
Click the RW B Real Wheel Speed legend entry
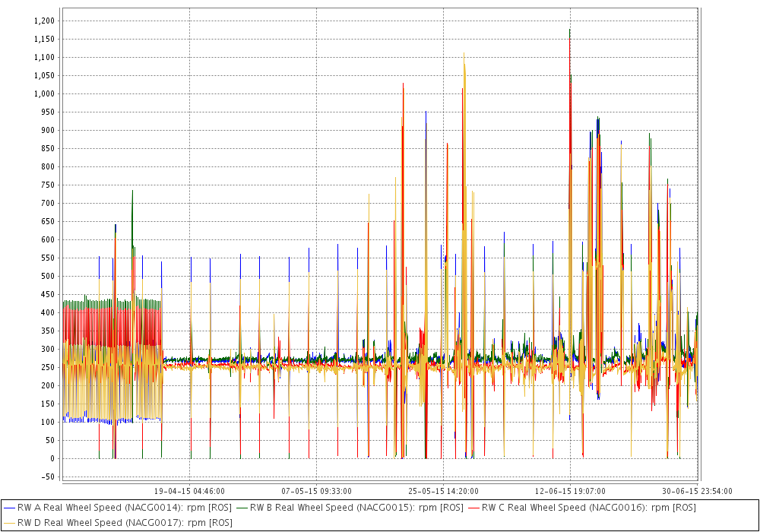pyautogui.click(x=350, y=508)
